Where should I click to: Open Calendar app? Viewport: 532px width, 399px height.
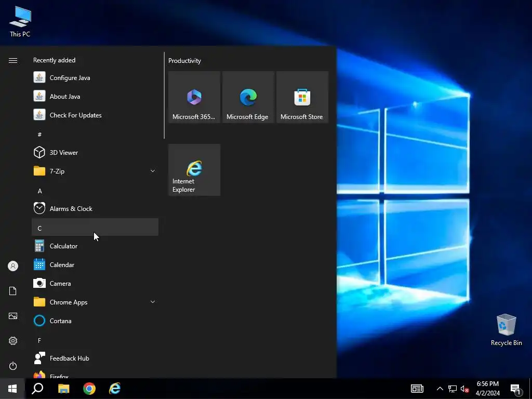[95, 264]
